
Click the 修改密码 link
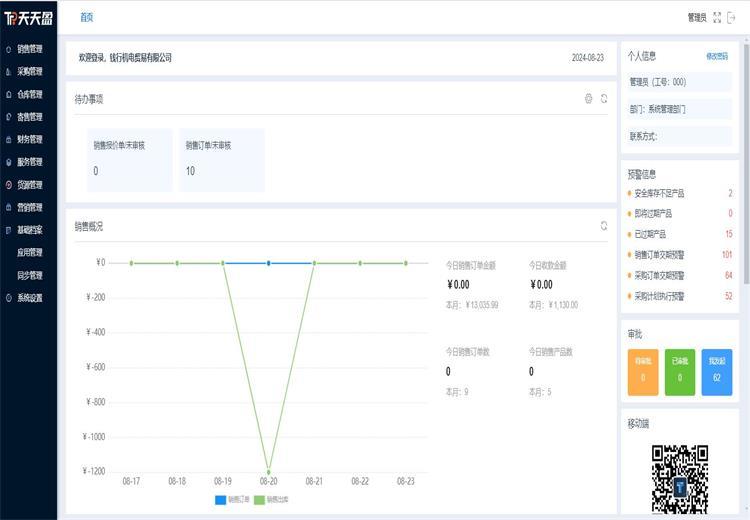(717, 56)
